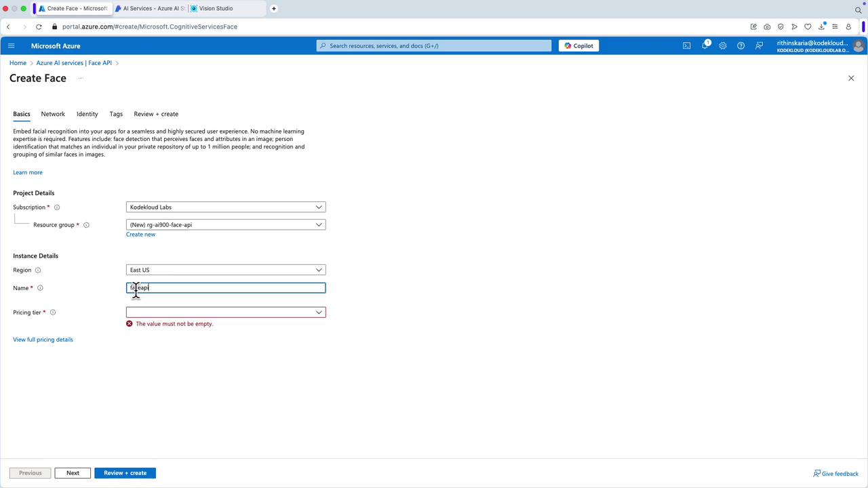The height and width of the screenshot is (488, 868).
Task: Go forward in the browser
Action: click(24, 26)
